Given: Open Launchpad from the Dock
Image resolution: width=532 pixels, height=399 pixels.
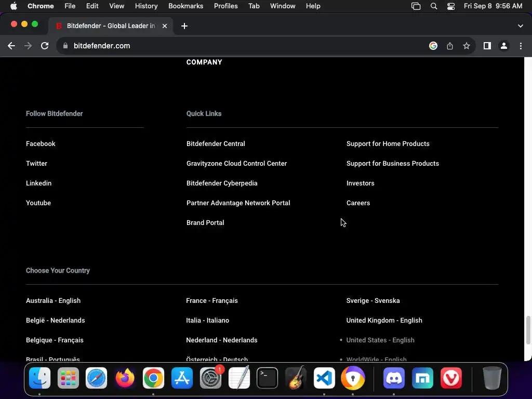Looking at the screenshot, I should click(x=68, y=378).
